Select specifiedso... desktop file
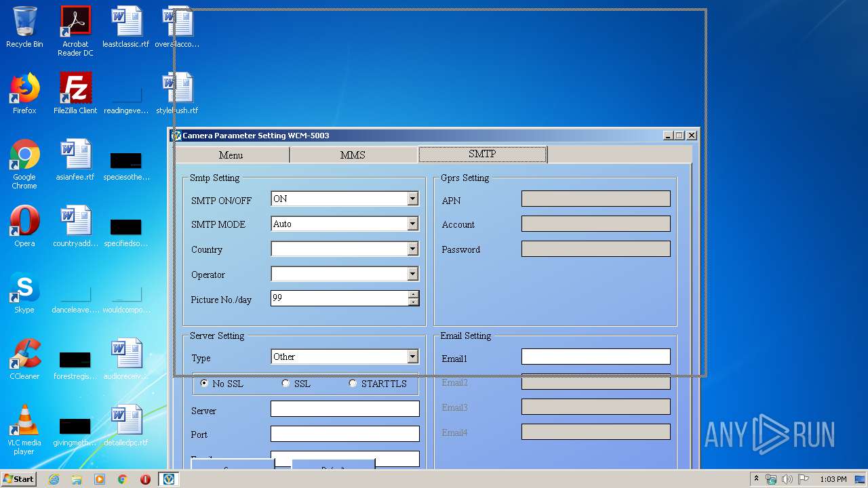Screen dimensions: 868x488 (126, 231)
